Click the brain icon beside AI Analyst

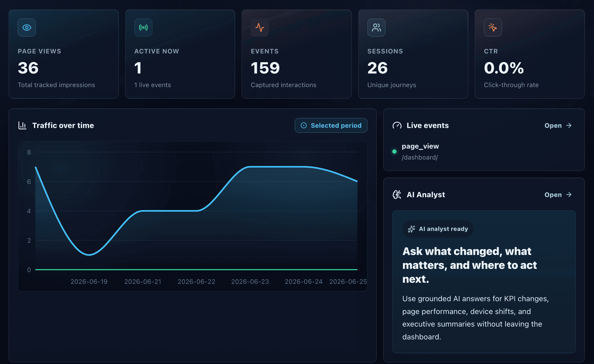397,195
